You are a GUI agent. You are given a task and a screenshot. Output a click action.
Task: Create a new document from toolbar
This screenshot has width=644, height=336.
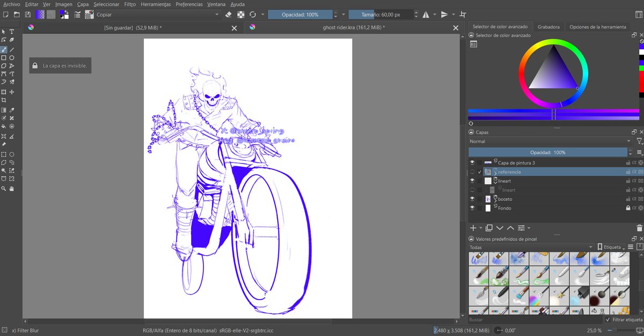tap(5, 14)
